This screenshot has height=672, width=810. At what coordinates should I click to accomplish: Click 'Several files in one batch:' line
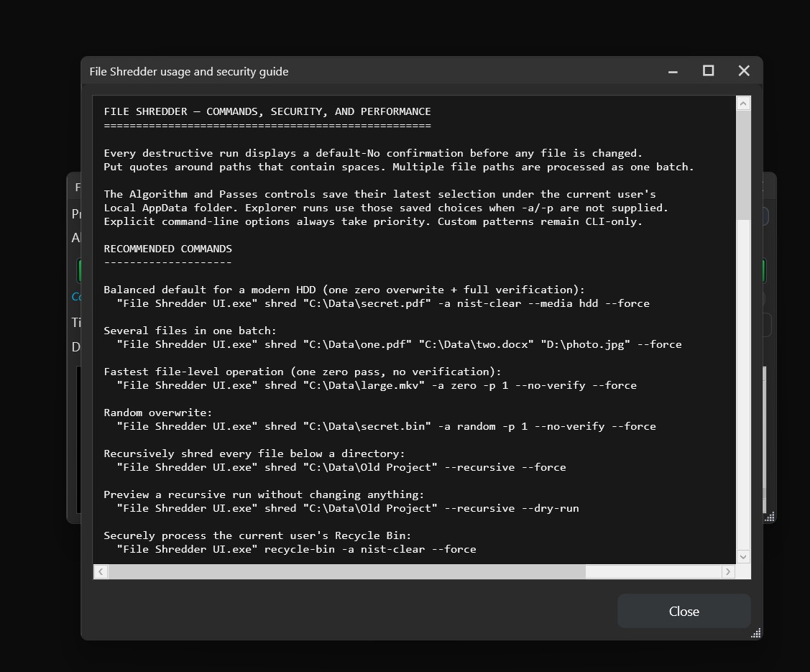point(190,331)
